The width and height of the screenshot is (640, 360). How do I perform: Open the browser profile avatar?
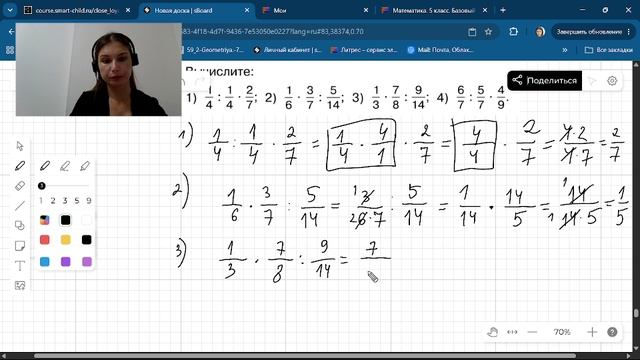540,31
